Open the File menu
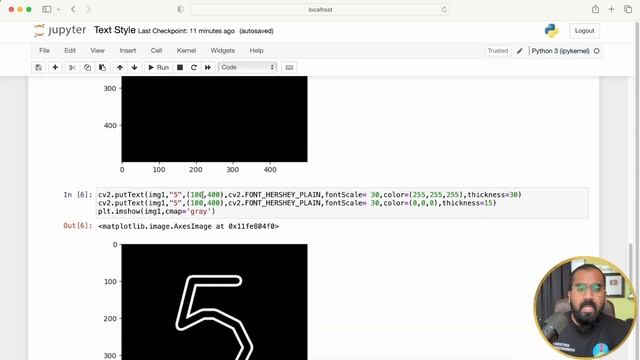This screenshot has width=640, height=360. [x=44, y=51]
